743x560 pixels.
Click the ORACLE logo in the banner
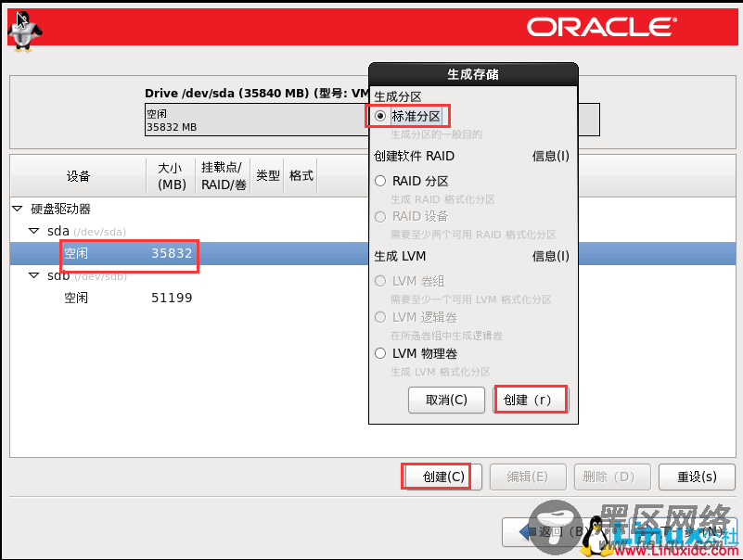click(602, 27)
